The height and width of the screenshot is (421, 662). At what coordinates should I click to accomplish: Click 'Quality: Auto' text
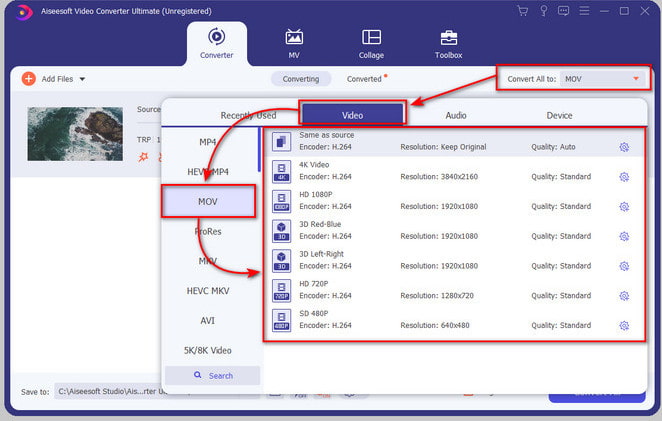click(x=553, y=147)
